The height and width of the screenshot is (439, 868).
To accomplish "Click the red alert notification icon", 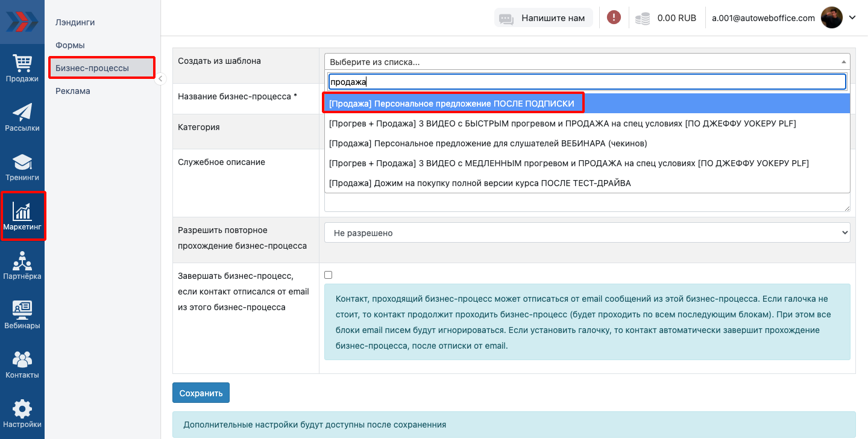I will 614,17.
